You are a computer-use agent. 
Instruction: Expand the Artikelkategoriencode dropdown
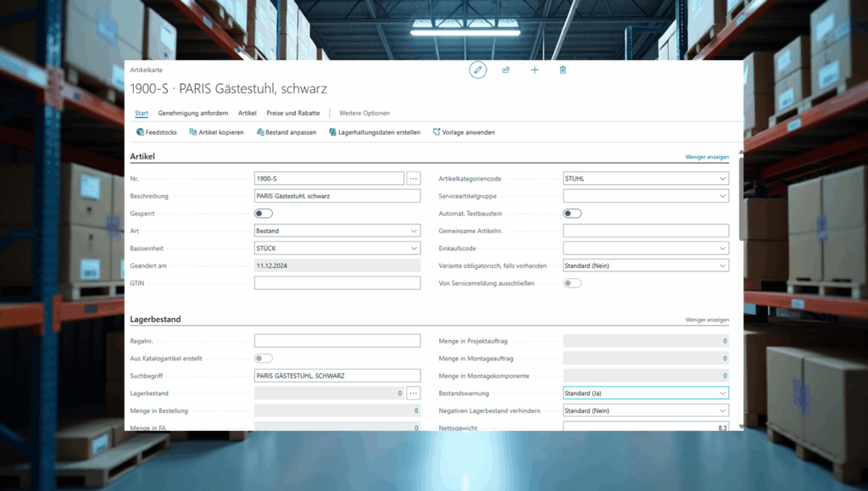tap(646, 179)
